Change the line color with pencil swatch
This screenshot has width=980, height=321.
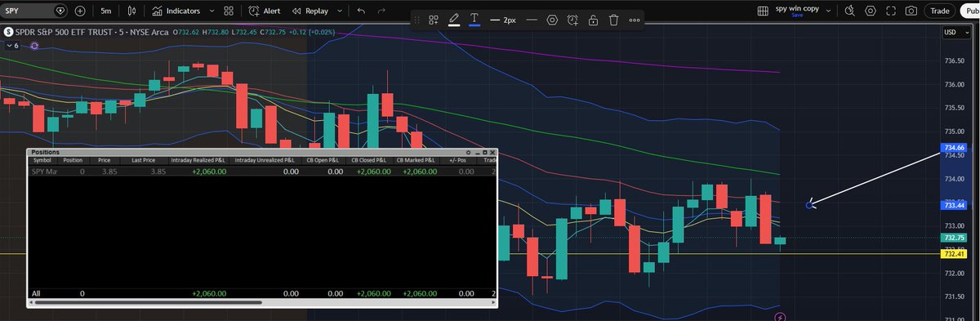tap(455, 20)
